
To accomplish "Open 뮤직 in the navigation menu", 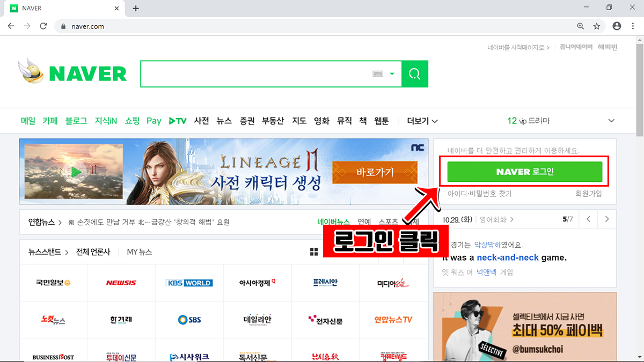I will click(x=344, y=121).
